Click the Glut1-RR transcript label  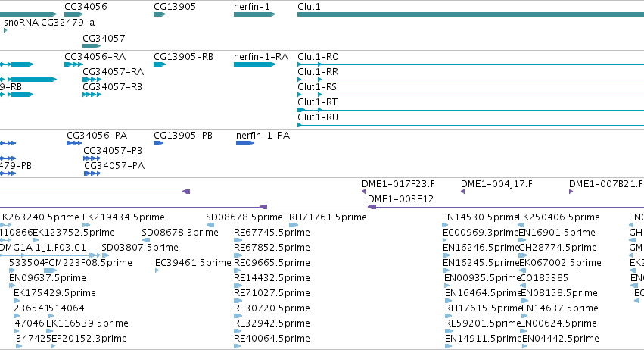[318, 71]
